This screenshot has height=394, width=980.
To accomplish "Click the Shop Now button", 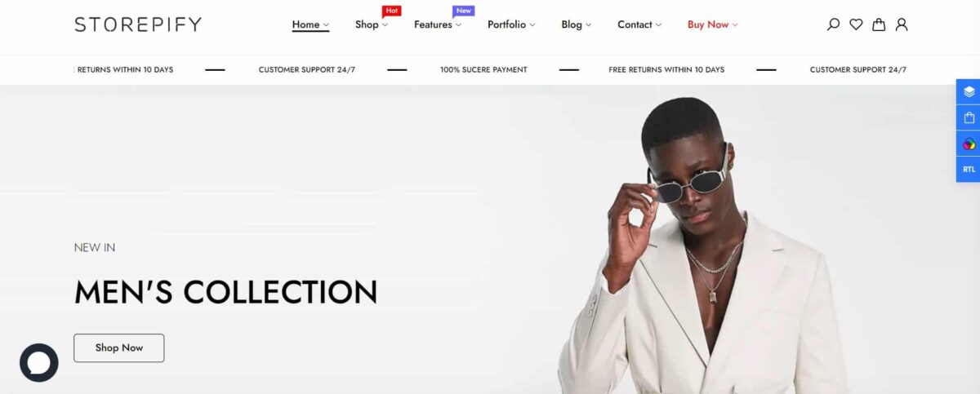I will click(x=119, y=348).
